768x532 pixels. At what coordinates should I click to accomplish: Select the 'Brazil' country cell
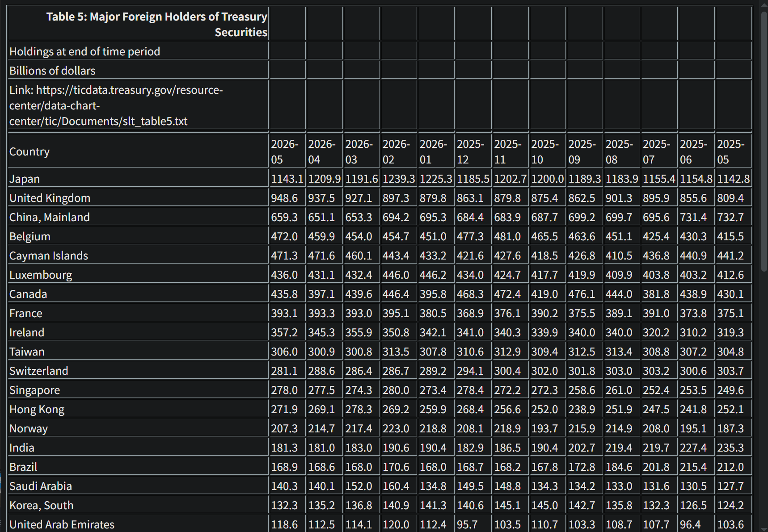tap(138, 467)
